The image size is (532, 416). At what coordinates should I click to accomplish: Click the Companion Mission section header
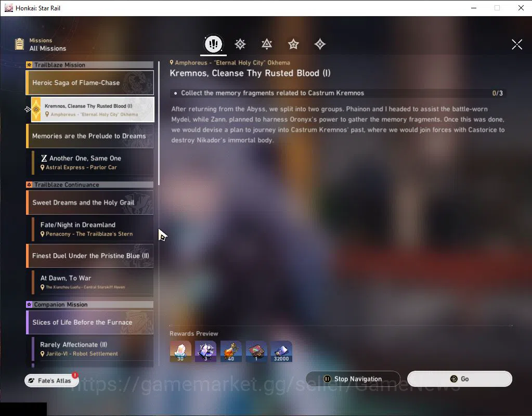click(x=90, y=304)
